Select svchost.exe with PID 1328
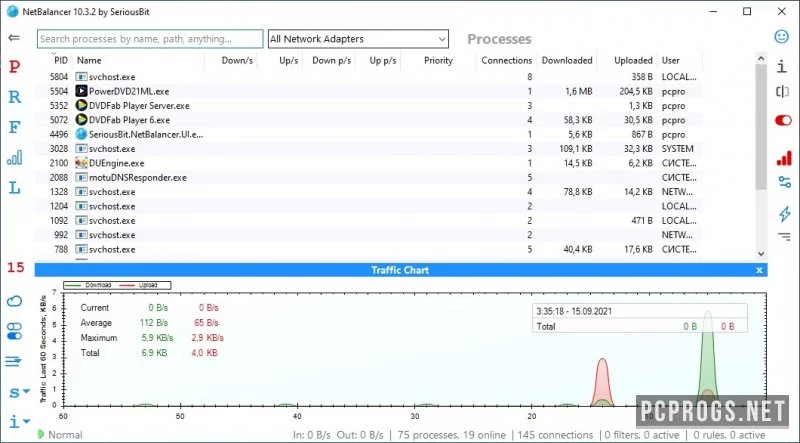 coord(368,191)
